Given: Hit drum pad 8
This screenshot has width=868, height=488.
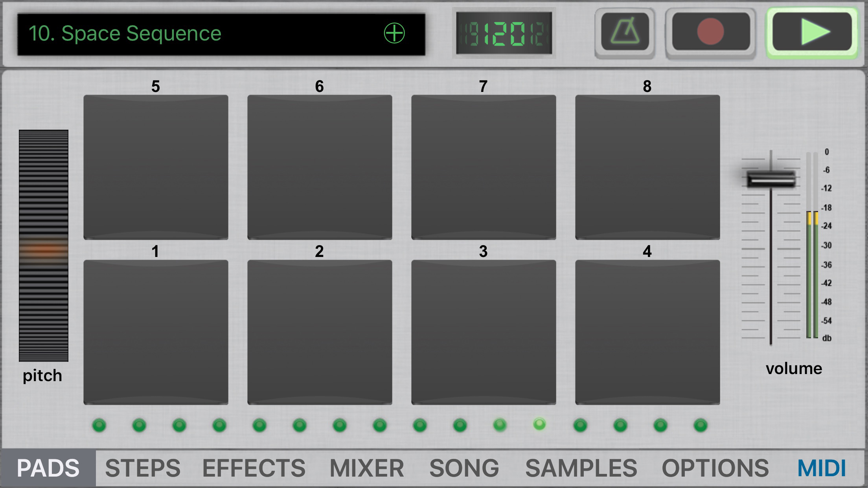Looking at the screenshot, I should point(647,167).
